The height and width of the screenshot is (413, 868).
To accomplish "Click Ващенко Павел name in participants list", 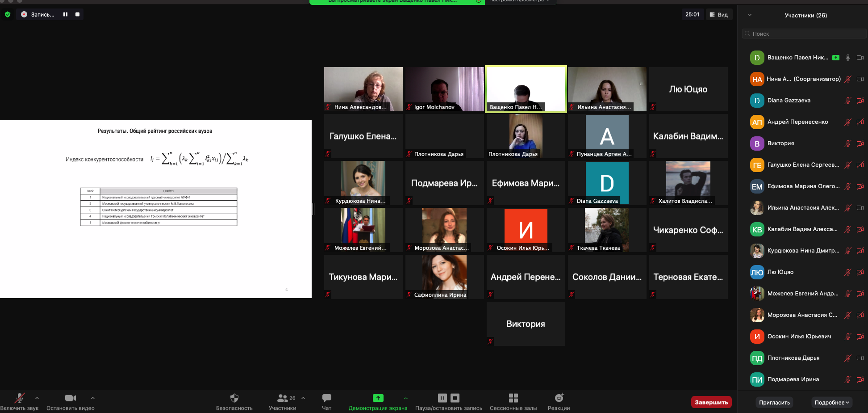I will pyautogui.click(x=797, y=58).
